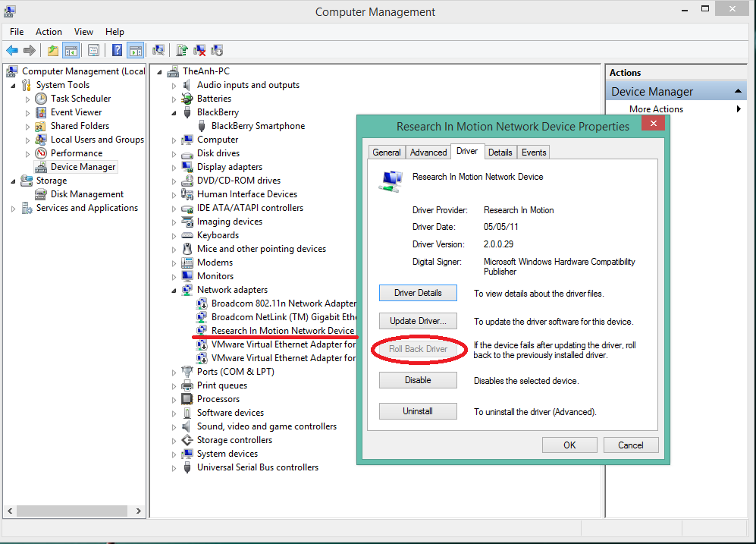
Task: Expand Services and Applications node
Action: 13,209
